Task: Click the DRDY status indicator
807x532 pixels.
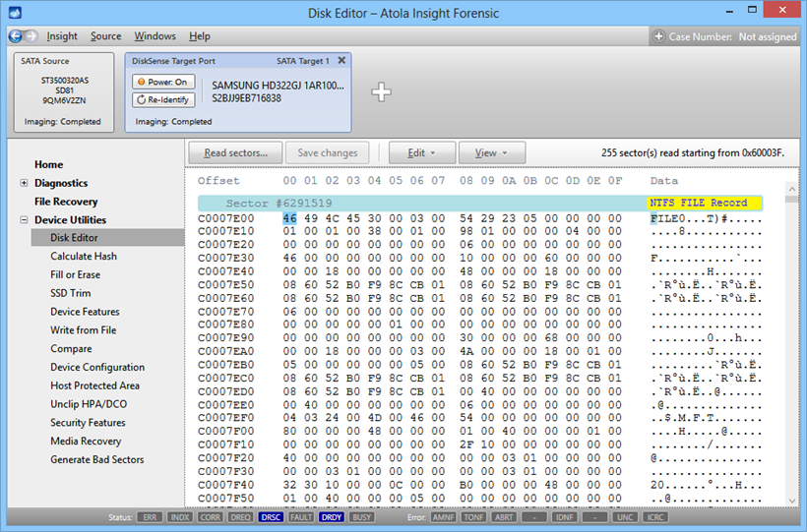Action: point(332,517)
